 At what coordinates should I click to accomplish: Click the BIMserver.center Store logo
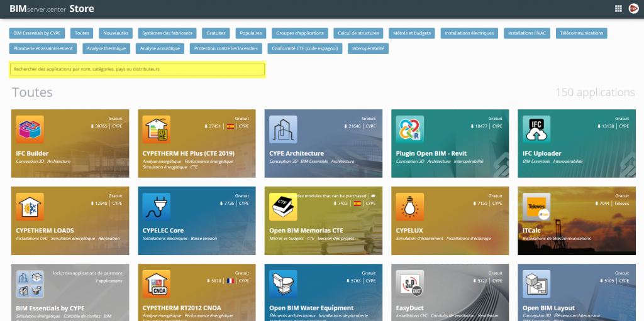click(x=52, y=9)
